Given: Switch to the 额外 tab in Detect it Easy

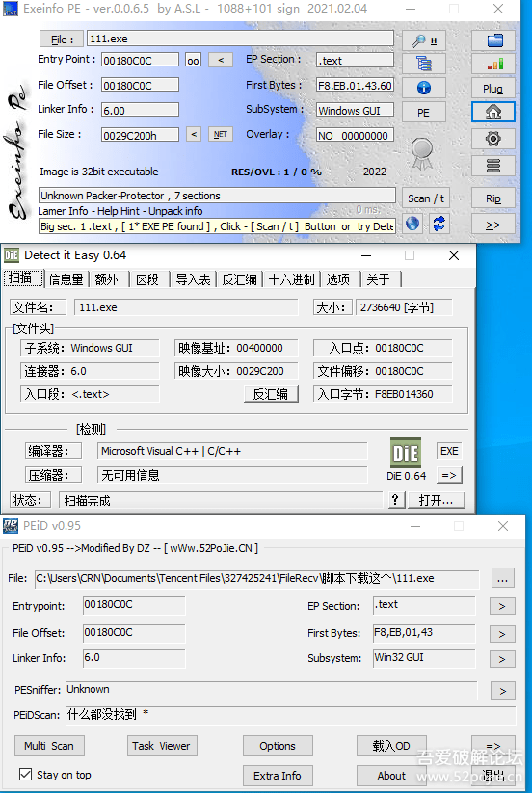Looking at the screenshot, I should [107, 279].
